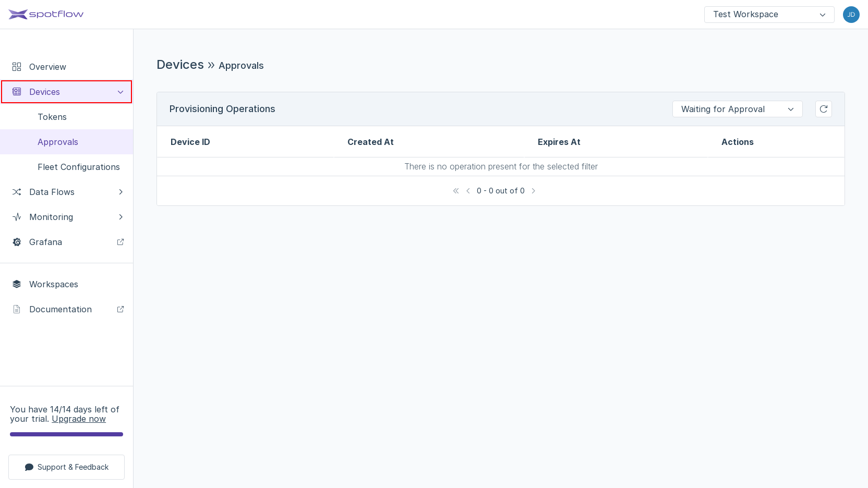Select the Approvals menu item
The width and height of the screenshot is (868, 488).
67,142
